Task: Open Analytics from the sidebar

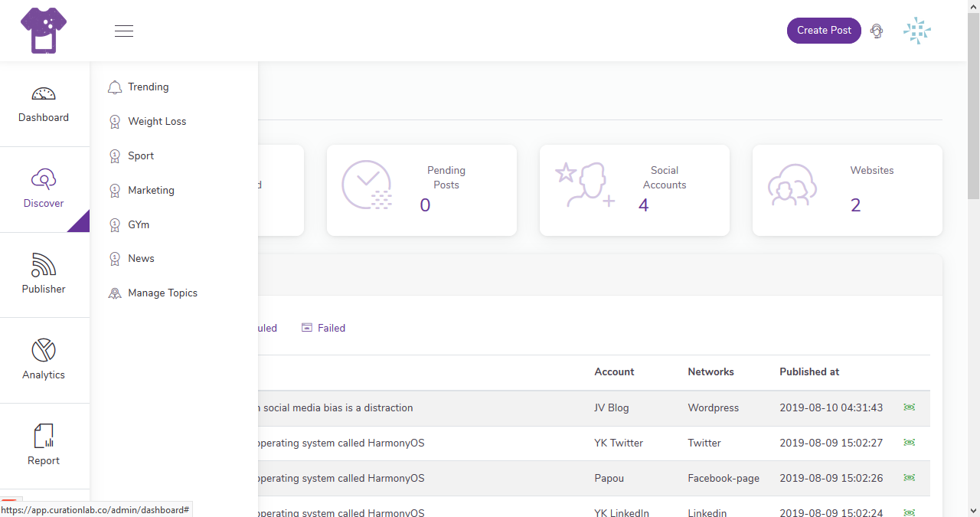Action: pyautogui.click(x=44, y=361)
